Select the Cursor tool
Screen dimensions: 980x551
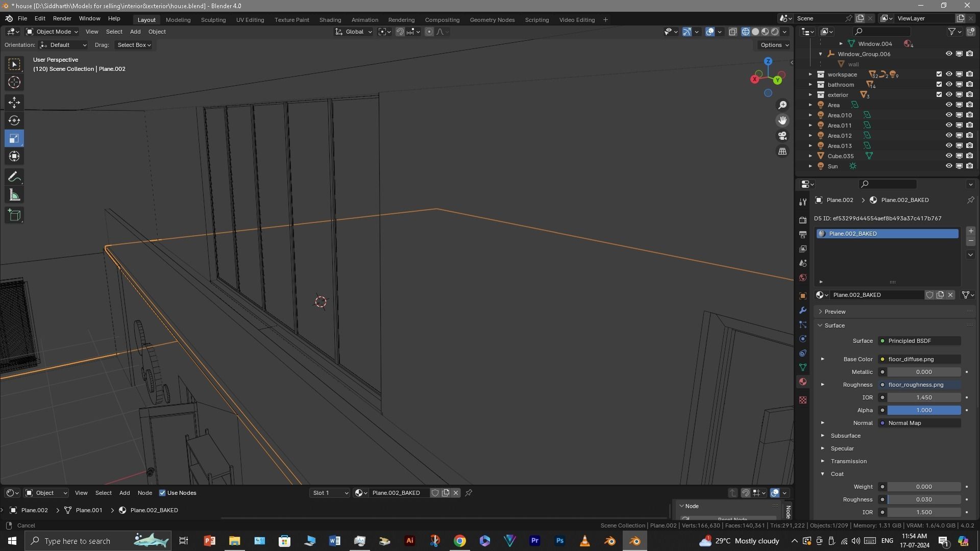pos(14,82)
